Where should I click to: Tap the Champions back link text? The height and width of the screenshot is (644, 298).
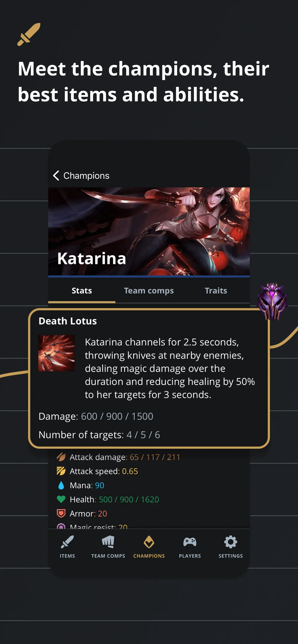(86, 176)
